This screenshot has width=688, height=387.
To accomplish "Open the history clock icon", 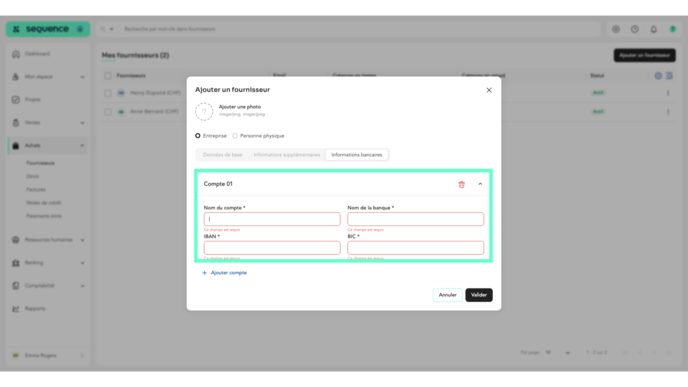I will click(x=635, y=29).
